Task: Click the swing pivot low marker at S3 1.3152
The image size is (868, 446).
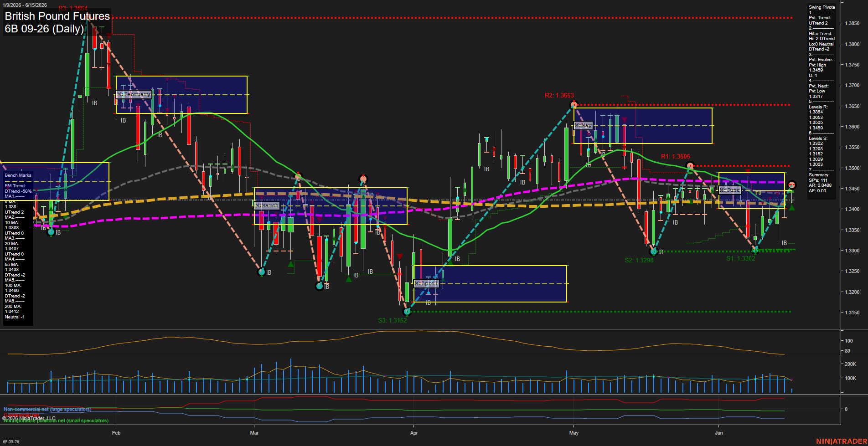Action: click(408, 312)
